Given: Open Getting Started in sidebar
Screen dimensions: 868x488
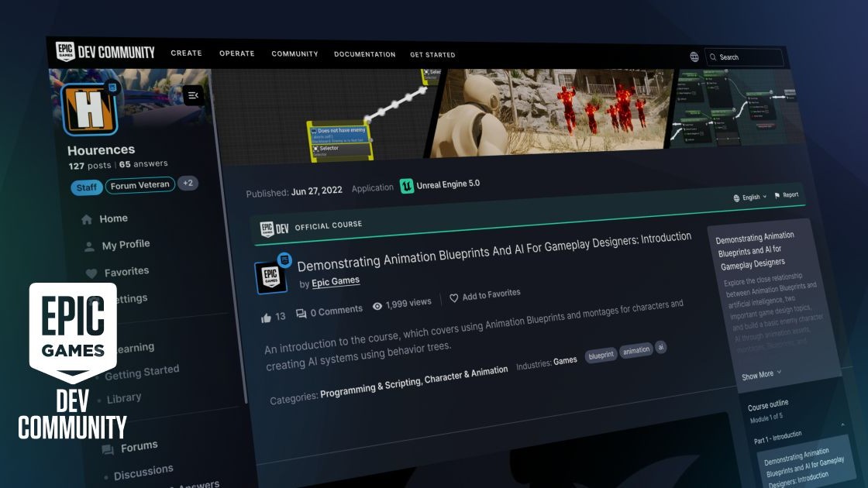Looking at the screenshot, I should coord(142,372).
